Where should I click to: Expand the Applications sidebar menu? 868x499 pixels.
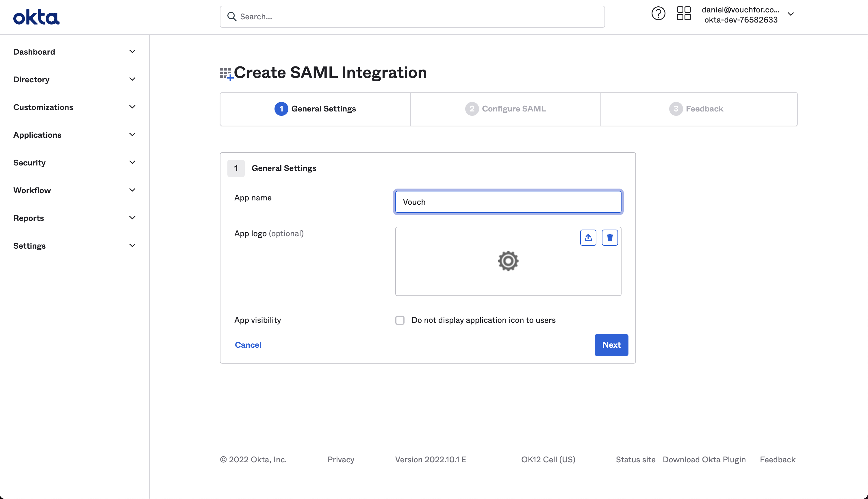74,135
